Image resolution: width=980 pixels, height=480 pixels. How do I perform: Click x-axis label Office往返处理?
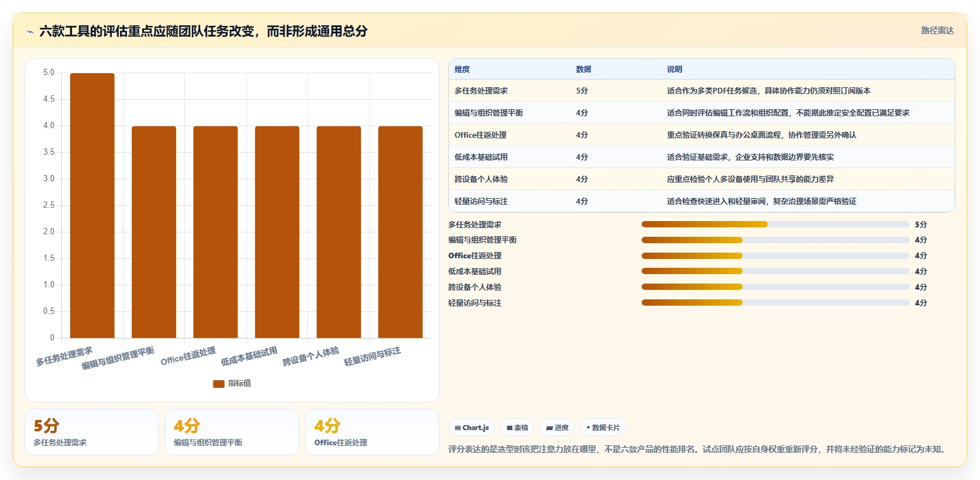pos(189,356)
